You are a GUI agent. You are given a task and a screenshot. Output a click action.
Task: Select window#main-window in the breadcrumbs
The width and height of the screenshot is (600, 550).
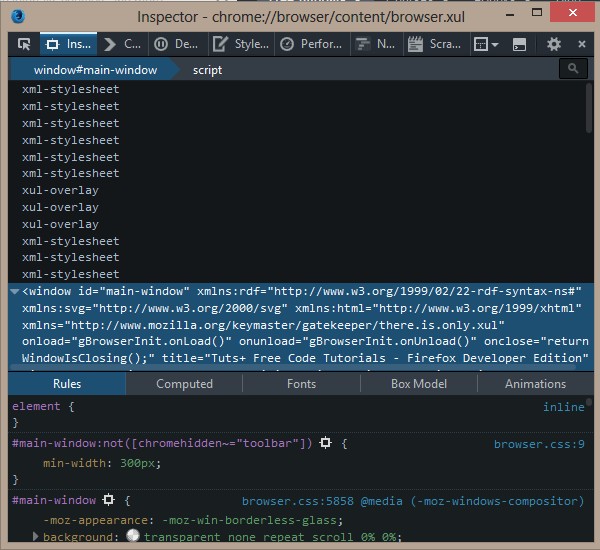point(95,70)
